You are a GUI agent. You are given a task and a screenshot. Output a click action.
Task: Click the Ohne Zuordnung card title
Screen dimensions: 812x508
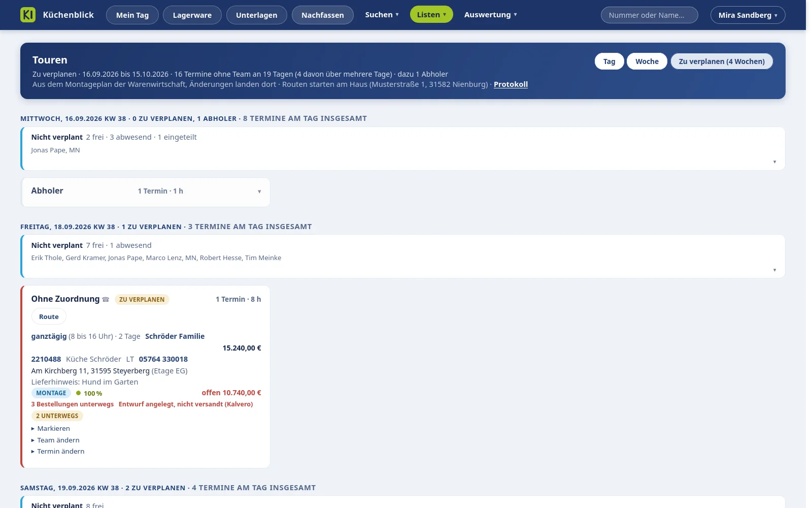click(65, 299)
